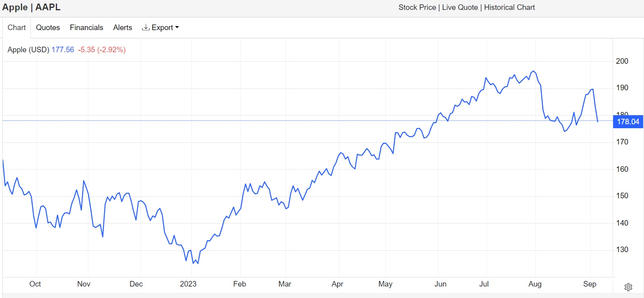644x298 pixels.
Task: Click the 178.04 current price marker
Action: (x=628, y=122)
